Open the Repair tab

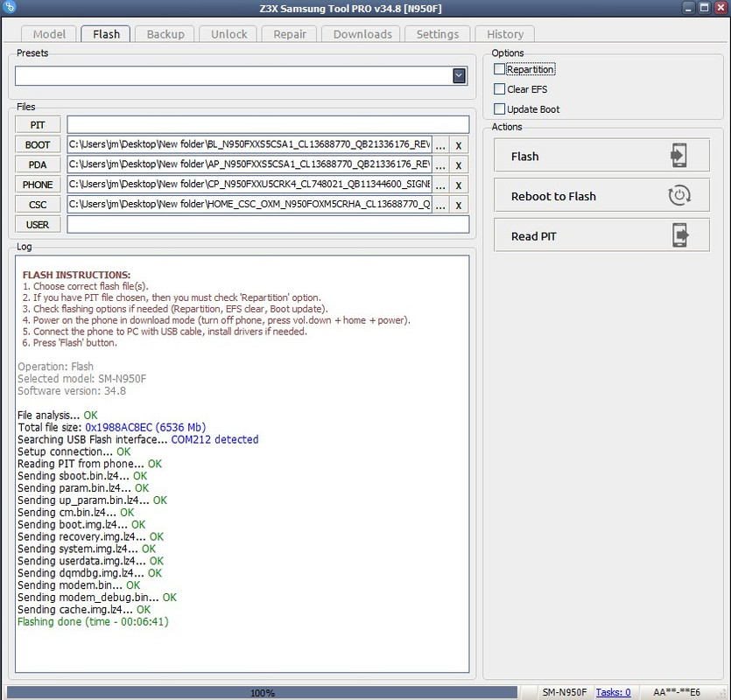coord(290,34)
